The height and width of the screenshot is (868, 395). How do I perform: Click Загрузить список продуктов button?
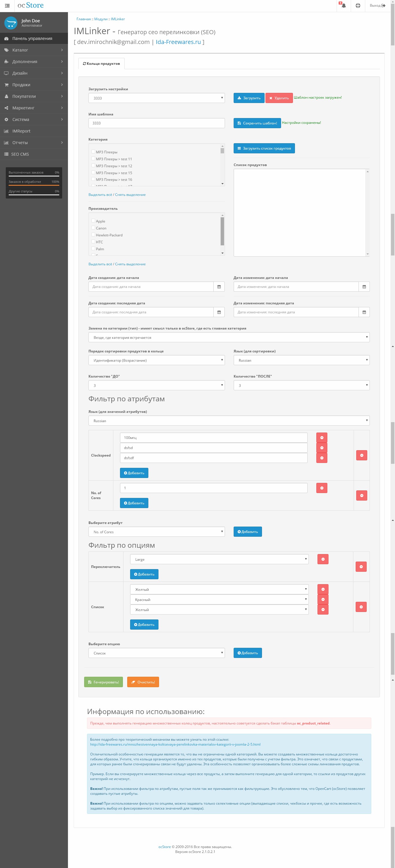[x=264, y=148]
